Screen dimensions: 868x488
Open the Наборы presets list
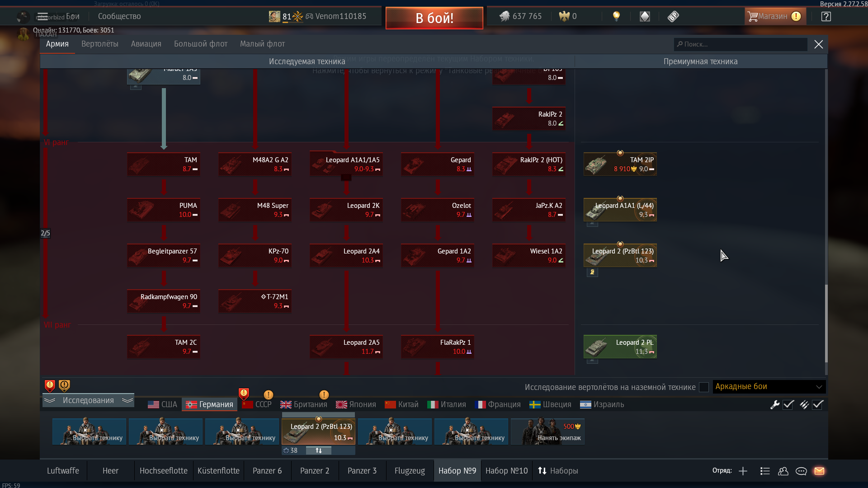(558, 471)
